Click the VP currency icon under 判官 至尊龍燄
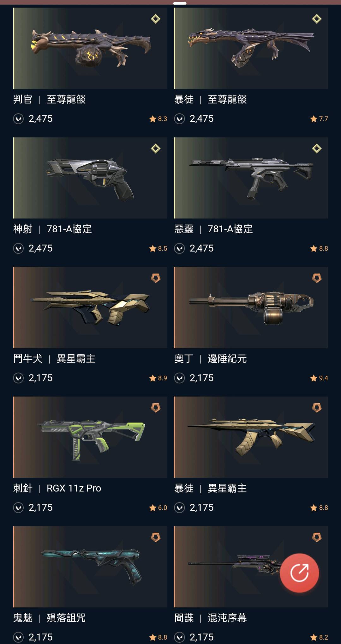Viewport: 341px width, 644px height. pyautogui.click(x=18, y=119)
